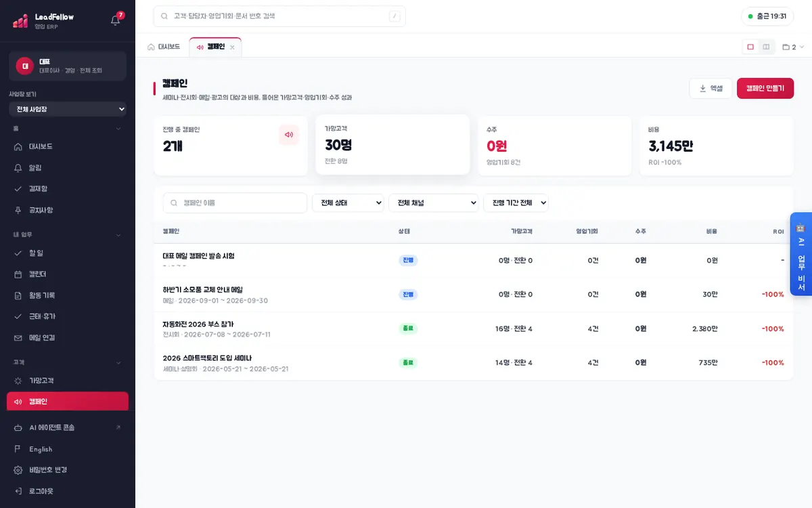The height and width of the screenshot is (508, 812).
Task: Open 대시보드 via its sidebar home icon
Action: tap(18, 146)
